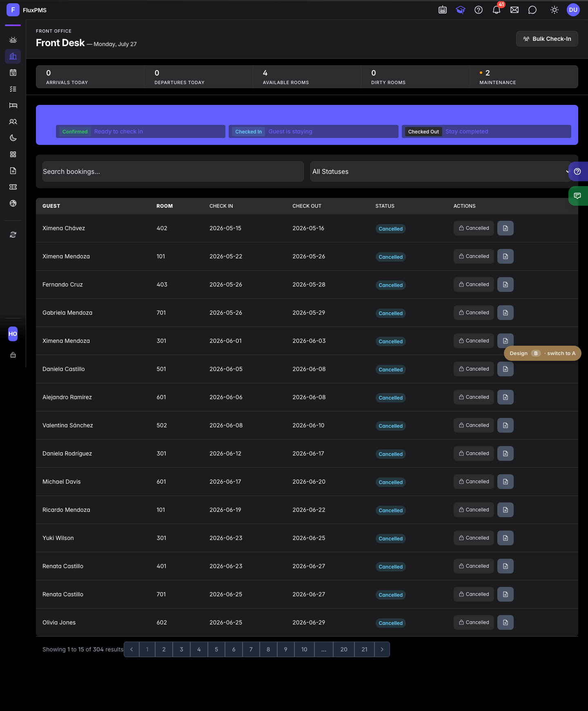Click Cancelled action button for Fernando Cruz
588x711 pixels.
coord(474,284)
